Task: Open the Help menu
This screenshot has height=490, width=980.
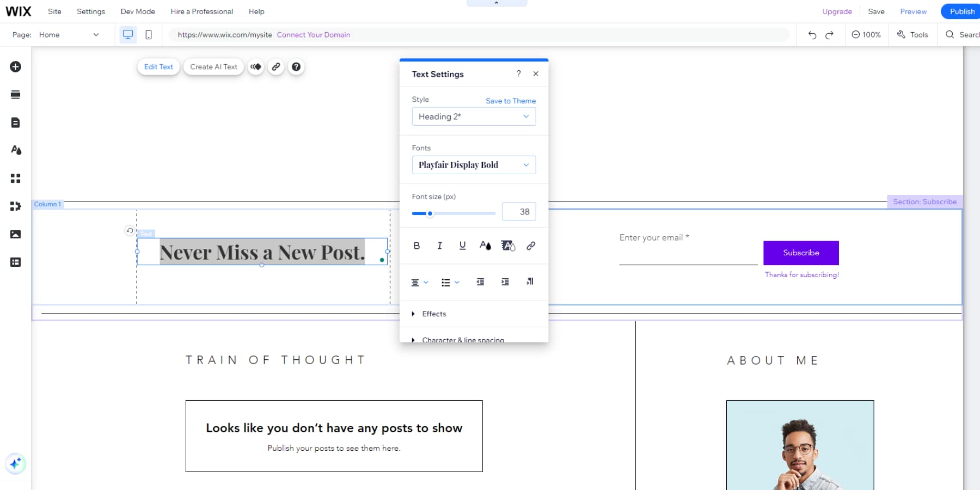Action: (256, 11)
